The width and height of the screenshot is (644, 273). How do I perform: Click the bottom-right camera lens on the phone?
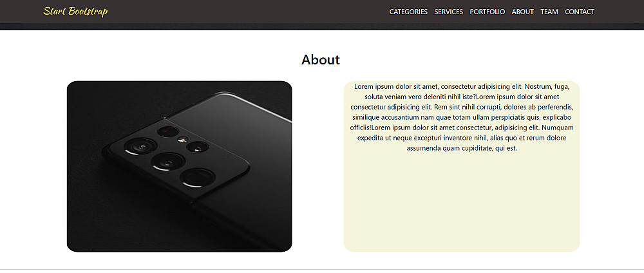click(198, 177)
